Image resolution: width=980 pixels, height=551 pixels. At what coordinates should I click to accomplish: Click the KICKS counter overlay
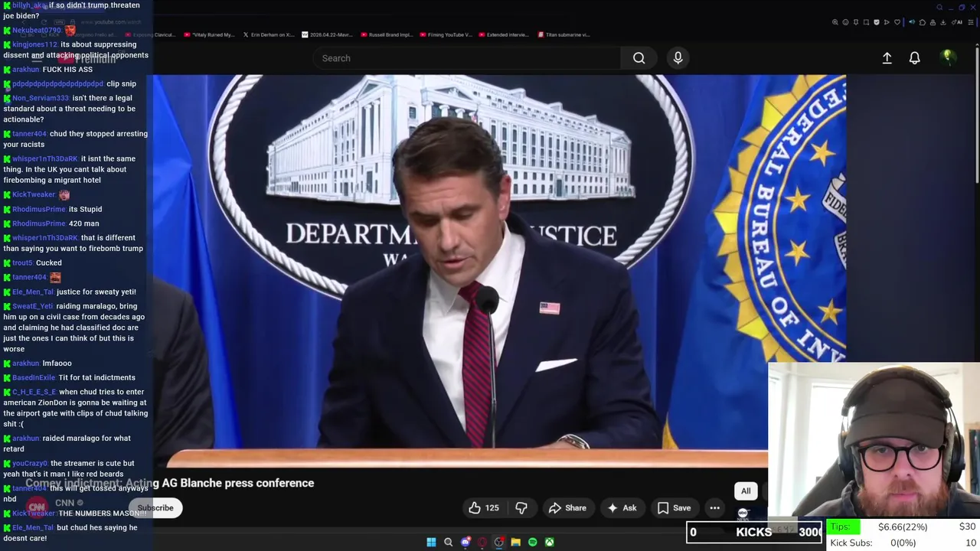[754, 532]
